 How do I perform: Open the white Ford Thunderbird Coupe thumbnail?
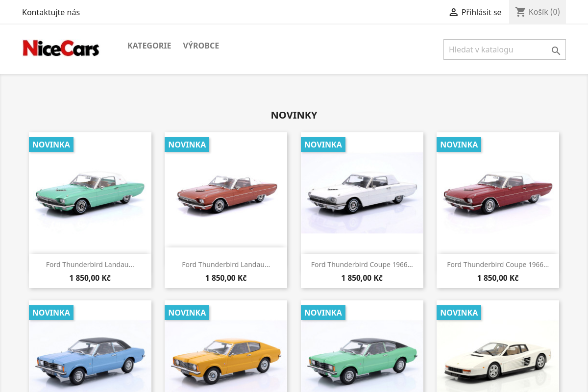(362, 194)
